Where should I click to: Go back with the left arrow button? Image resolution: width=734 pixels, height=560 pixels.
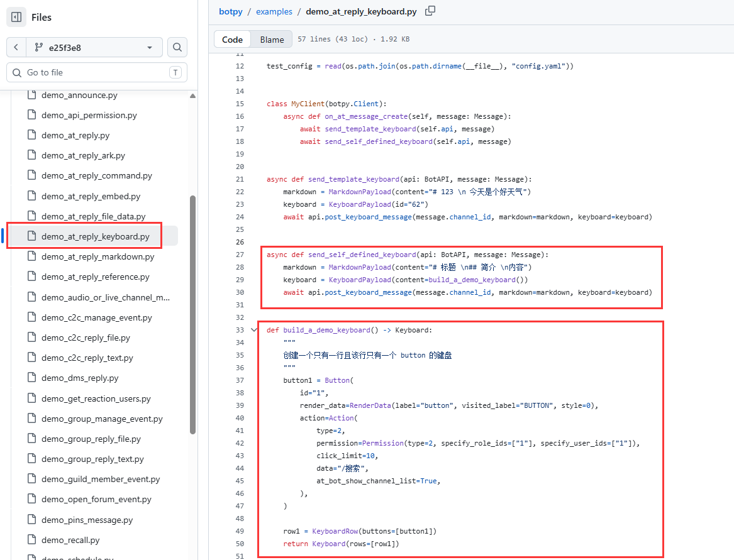16,47
